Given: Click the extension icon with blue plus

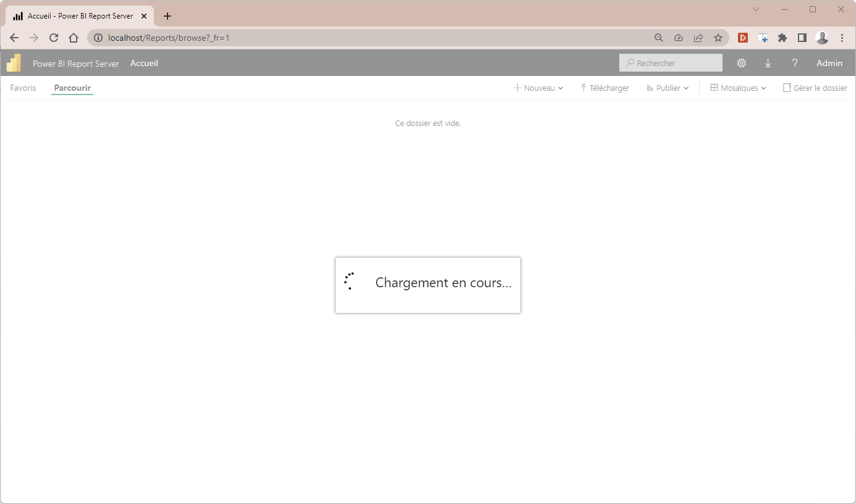Looking at the screenshot, I should pos(763,38).
